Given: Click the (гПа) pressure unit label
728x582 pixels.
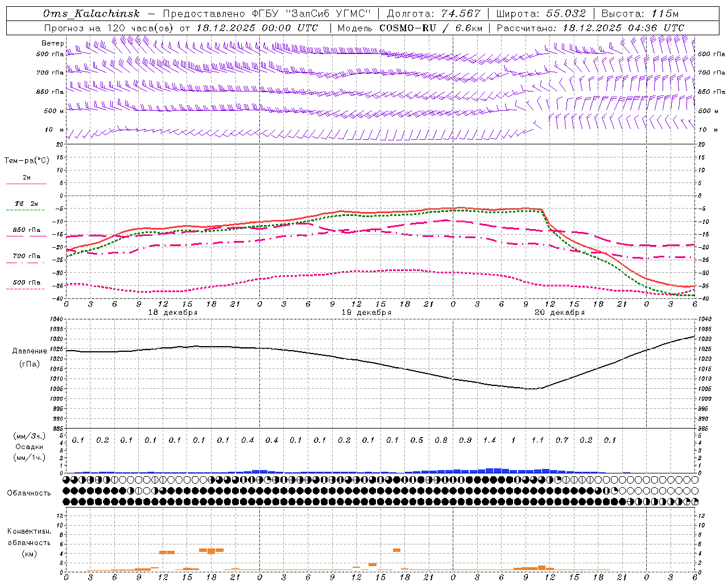Looking at the screenshot, I should (30, 364).
